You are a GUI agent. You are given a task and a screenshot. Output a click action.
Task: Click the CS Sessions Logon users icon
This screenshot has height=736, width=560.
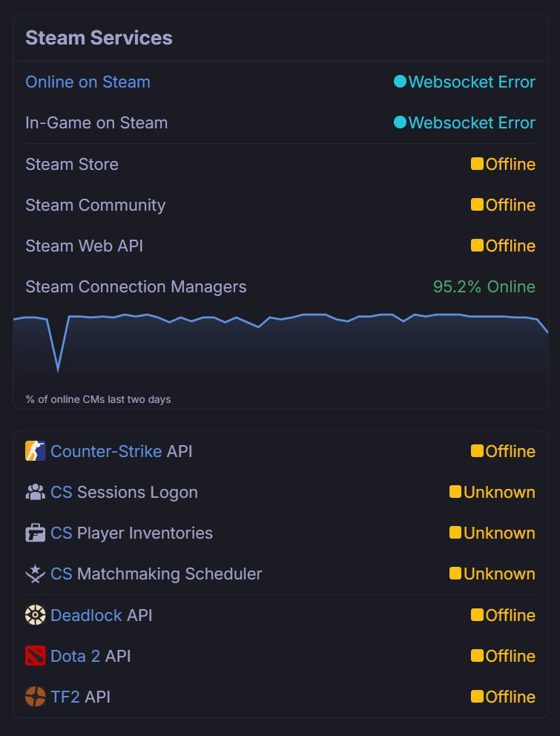[x=35, y=492]
